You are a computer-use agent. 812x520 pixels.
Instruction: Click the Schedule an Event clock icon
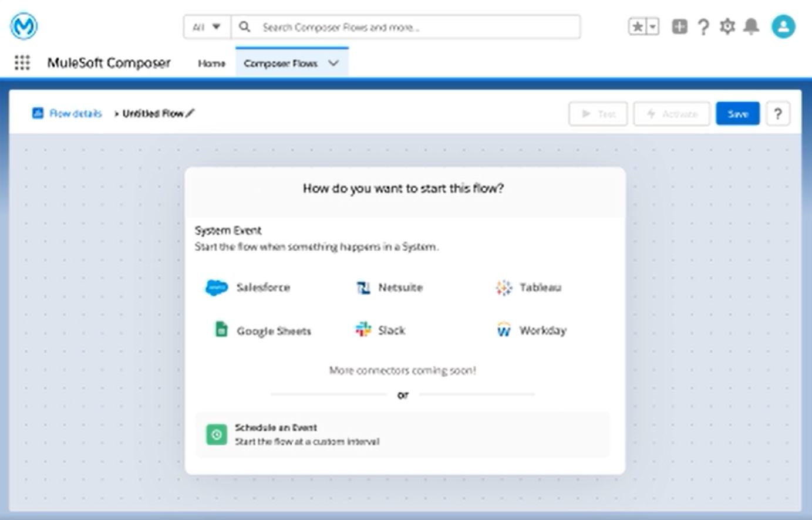tap(217, 434)
